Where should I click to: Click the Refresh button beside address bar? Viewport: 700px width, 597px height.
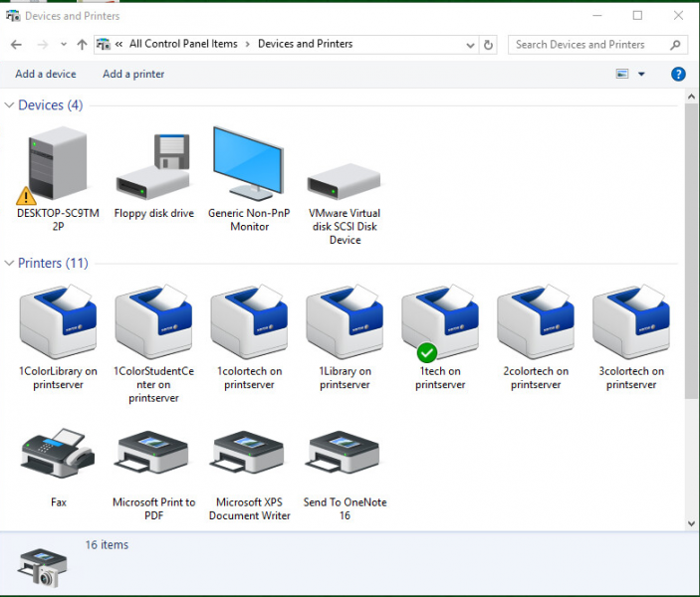click(488, 45)
